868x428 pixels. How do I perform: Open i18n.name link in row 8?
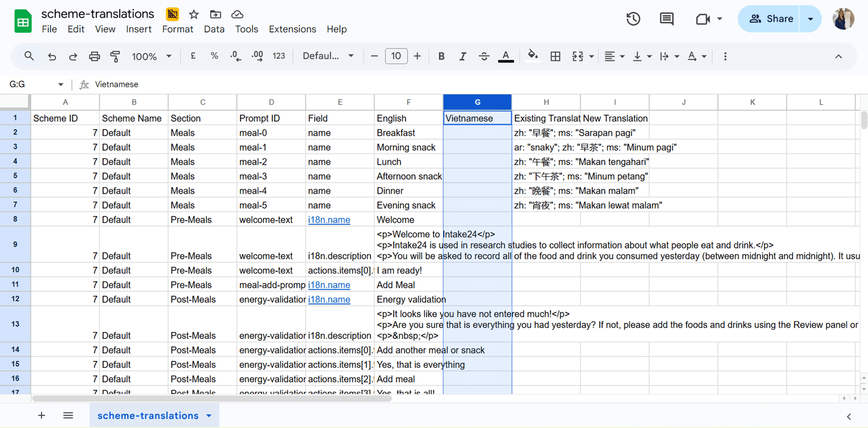[x=329, y=220]
